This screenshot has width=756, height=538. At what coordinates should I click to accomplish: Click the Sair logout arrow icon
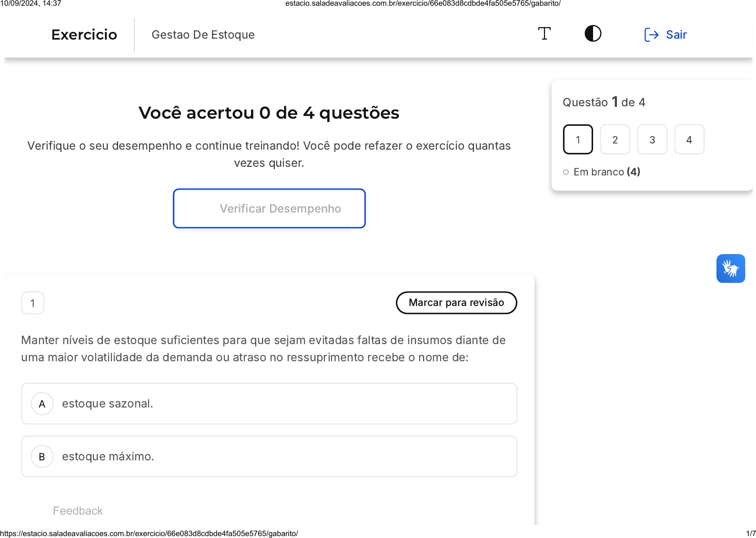[651, 35]
